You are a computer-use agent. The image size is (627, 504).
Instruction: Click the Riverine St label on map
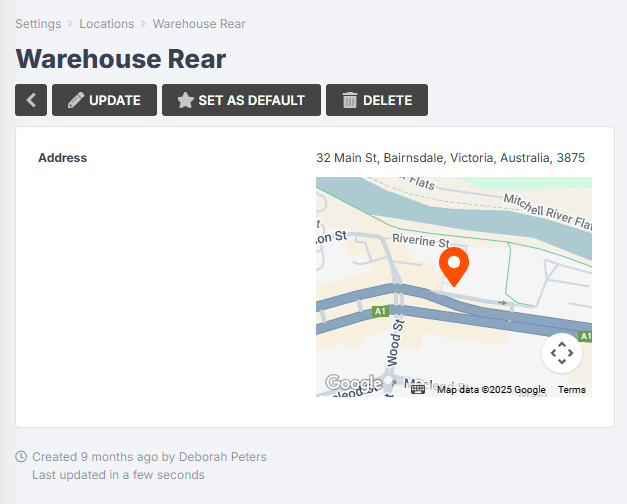click(x=422, y=242)
